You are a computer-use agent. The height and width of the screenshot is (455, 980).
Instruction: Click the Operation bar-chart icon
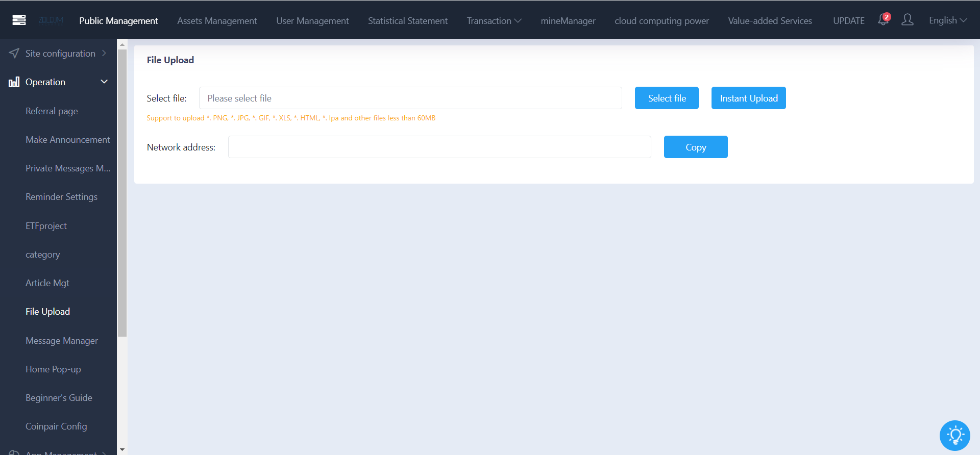[14, 82]
